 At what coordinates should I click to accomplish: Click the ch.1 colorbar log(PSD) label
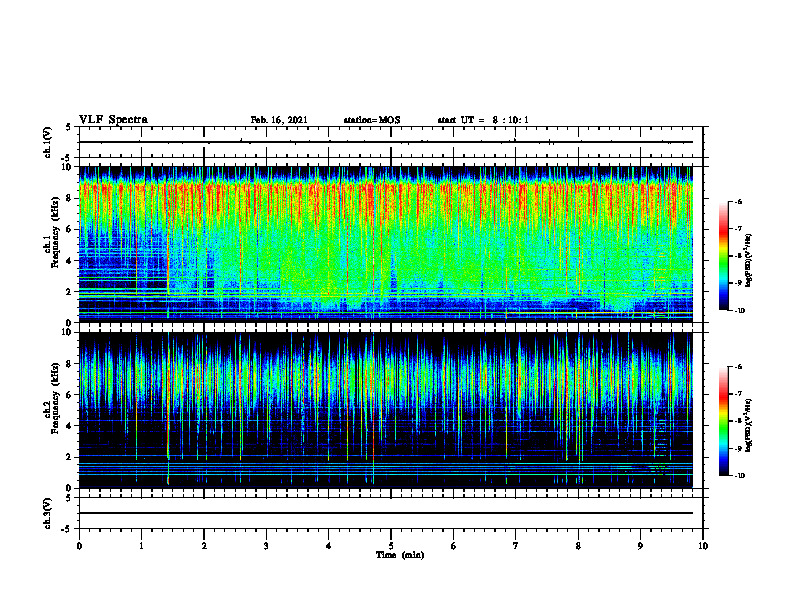(749, 260)
